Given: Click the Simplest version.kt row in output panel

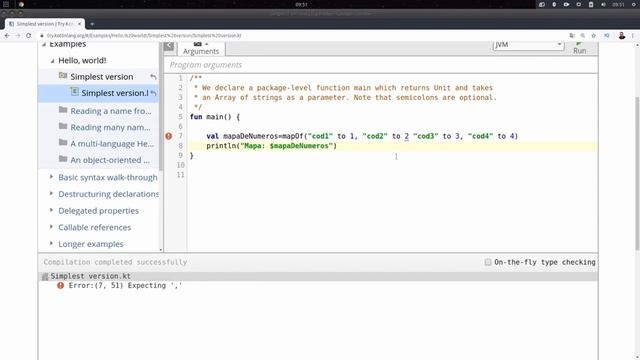Looking at the screenshot, I should point(318,276).
